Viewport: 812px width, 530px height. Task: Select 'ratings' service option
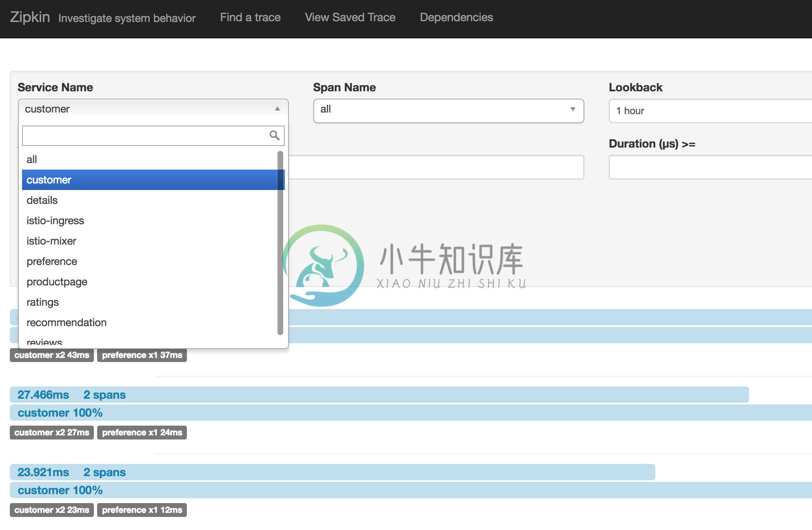coord(150,302)
